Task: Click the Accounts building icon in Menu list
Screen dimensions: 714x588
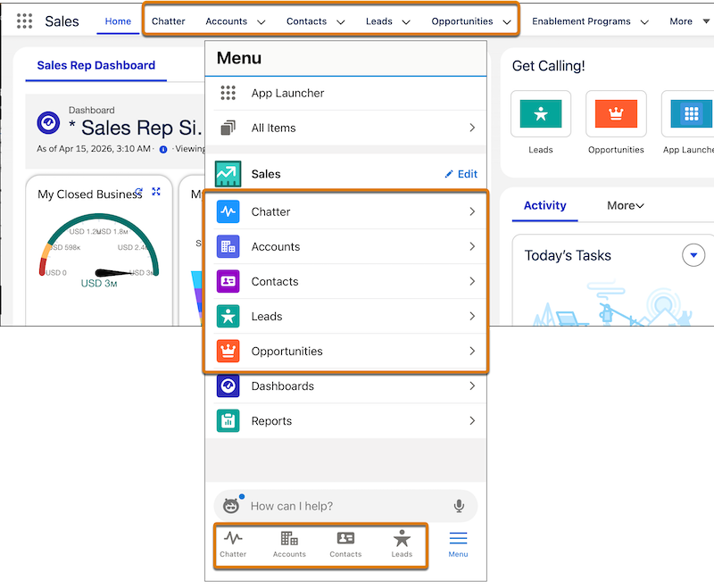Action: tap(228, 246)
